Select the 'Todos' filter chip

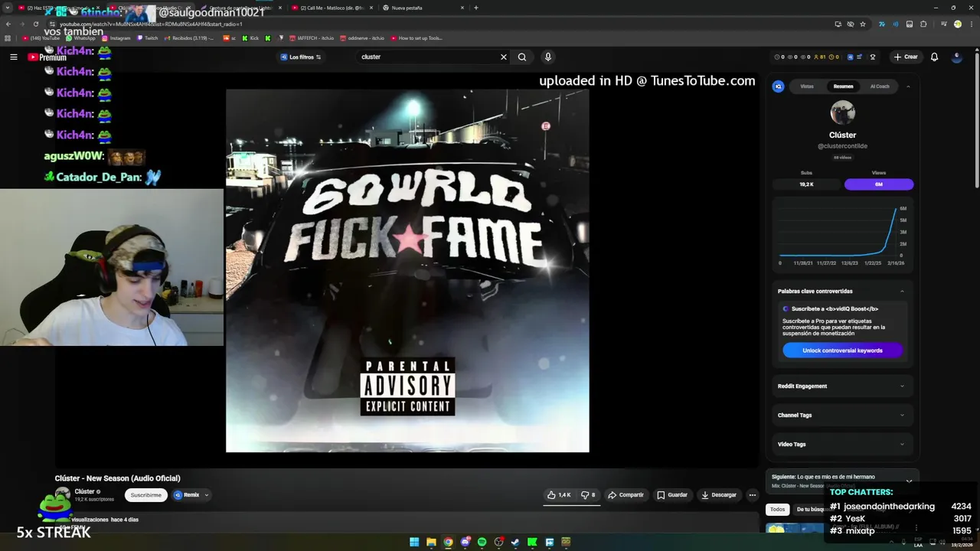(777, 509)
